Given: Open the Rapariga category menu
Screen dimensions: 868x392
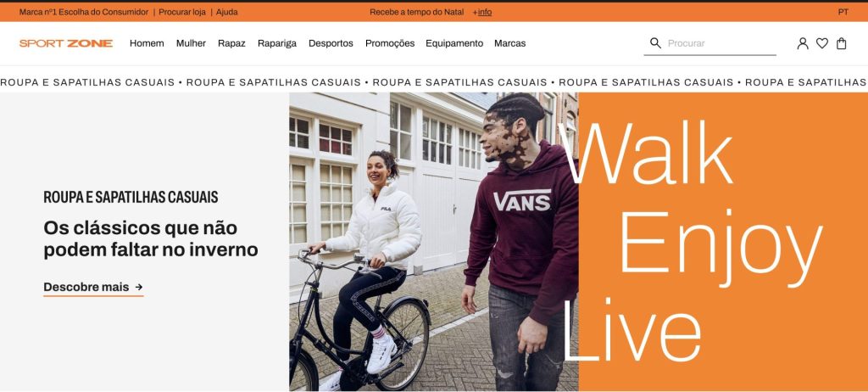Looking at the screenshot, I should pyautogui.click(x=277, y=43).
